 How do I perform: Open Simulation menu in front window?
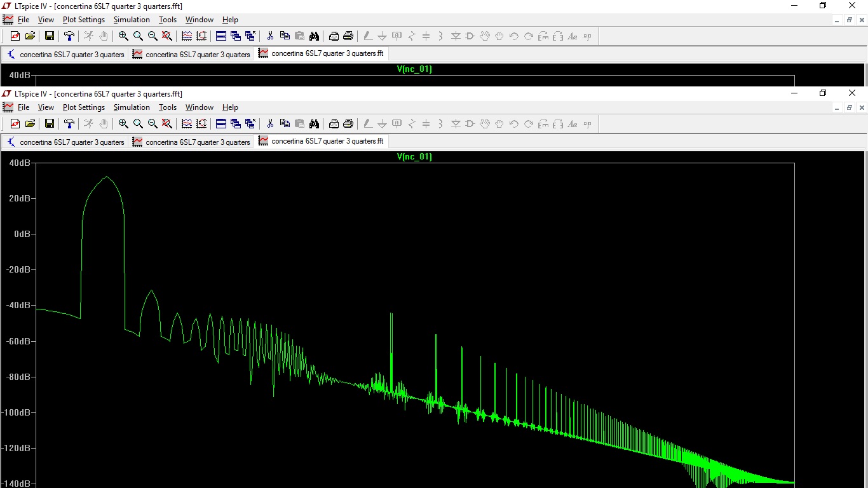132,107
